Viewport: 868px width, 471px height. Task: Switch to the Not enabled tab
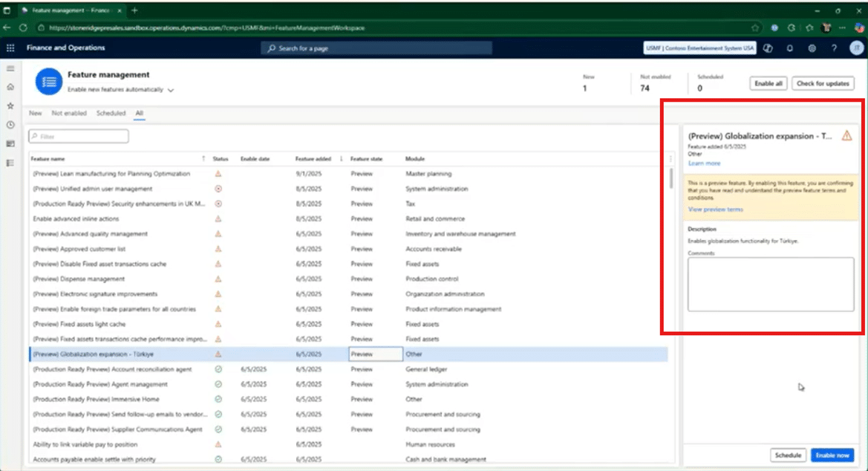pyautogui.click(x=69, y=114)
